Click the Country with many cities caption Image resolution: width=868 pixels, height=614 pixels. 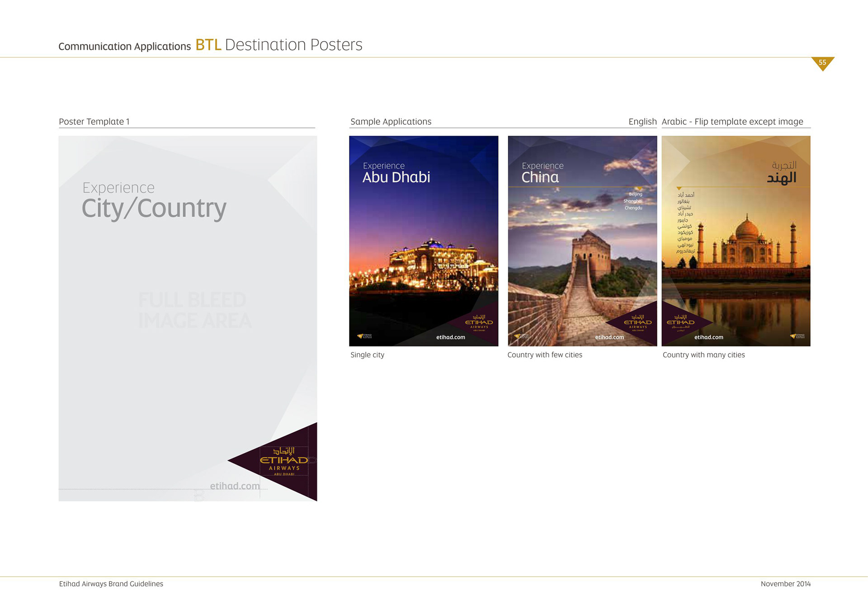pos(703,355)
